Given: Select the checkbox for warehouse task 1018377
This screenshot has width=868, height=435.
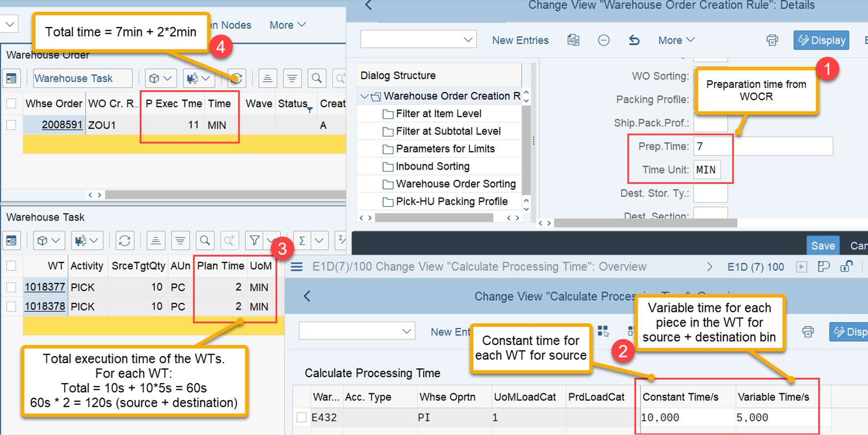Looking at the screenshot, I should click(x=11, y=287).
